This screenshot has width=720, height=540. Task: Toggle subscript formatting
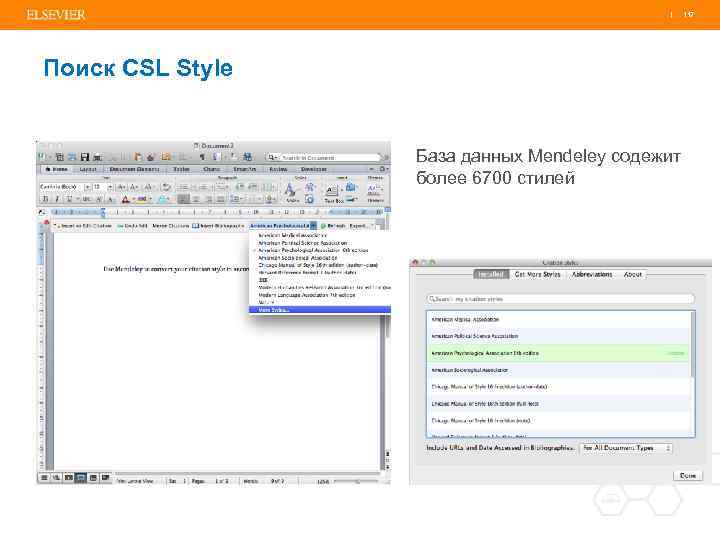tap(111, 199)
